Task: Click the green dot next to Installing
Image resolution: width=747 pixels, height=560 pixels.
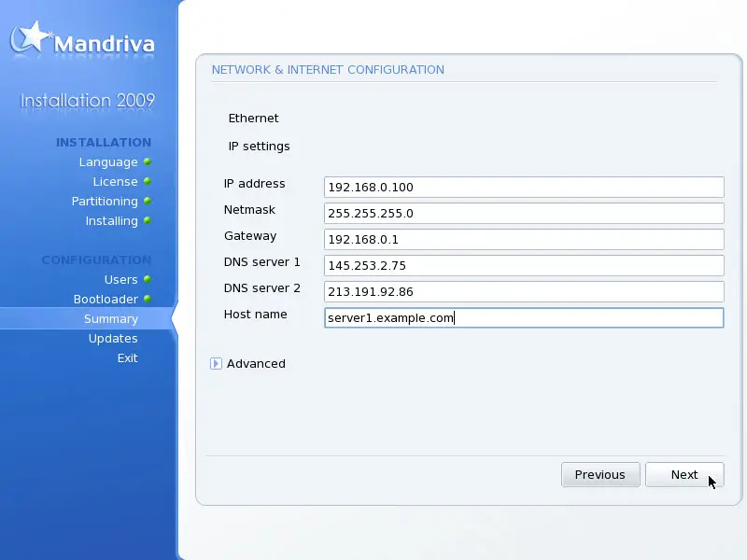Action: [148, 220]
